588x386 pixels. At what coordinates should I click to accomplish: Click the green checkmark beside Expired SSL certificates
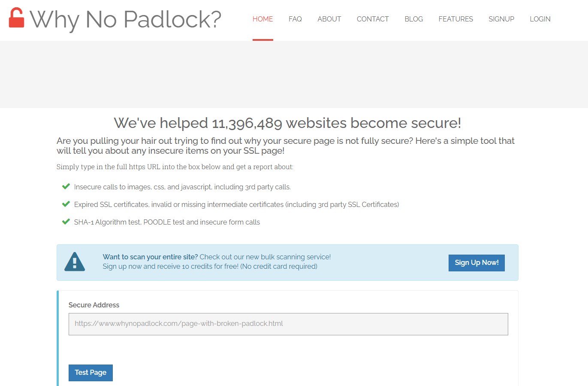pos(66,204)
